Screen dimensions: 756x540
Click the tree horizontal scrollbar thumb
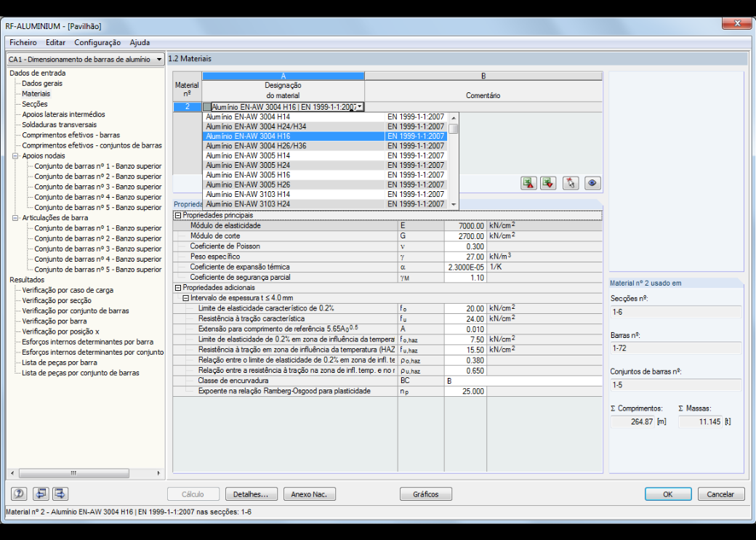(x=73, y=473)
